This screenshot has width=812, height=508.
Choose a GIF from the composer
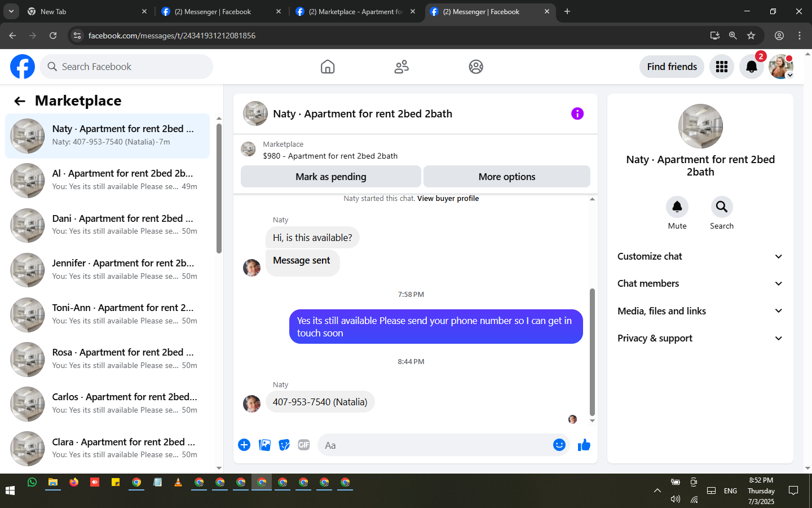coord(304,445)
